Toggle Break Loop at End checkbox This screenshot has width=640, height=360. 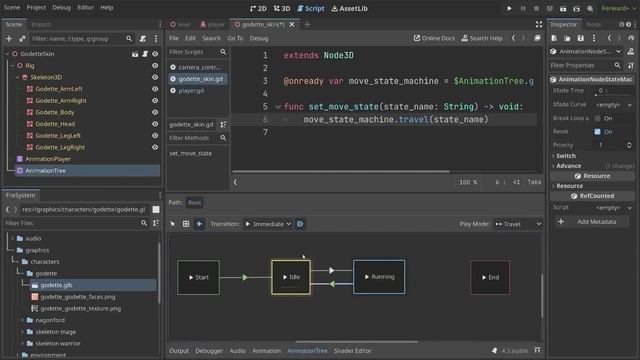coord(597,118)
